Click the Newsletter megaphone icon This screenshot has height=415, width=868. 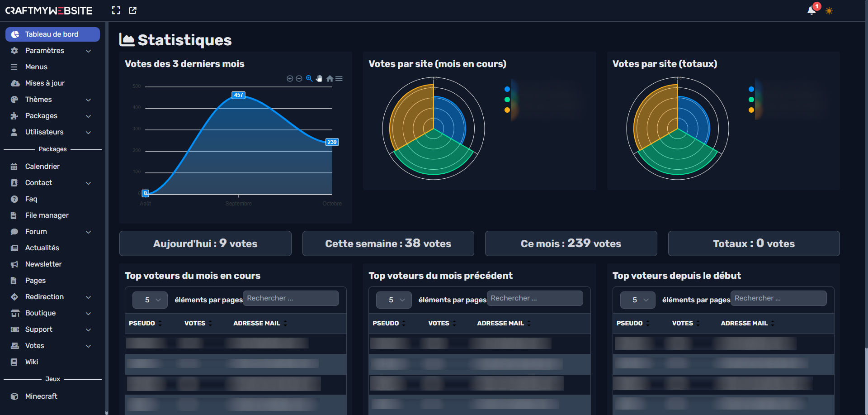14,264
